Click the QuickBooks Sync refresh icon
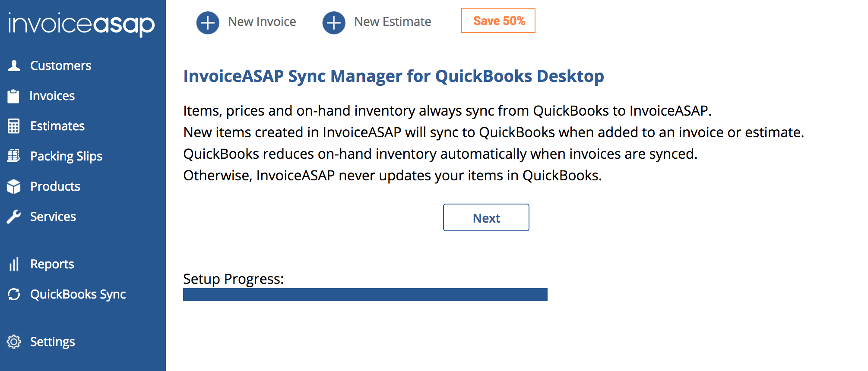Image resolution: width=868 pixels, height=371 pixels. click(14, 294)
